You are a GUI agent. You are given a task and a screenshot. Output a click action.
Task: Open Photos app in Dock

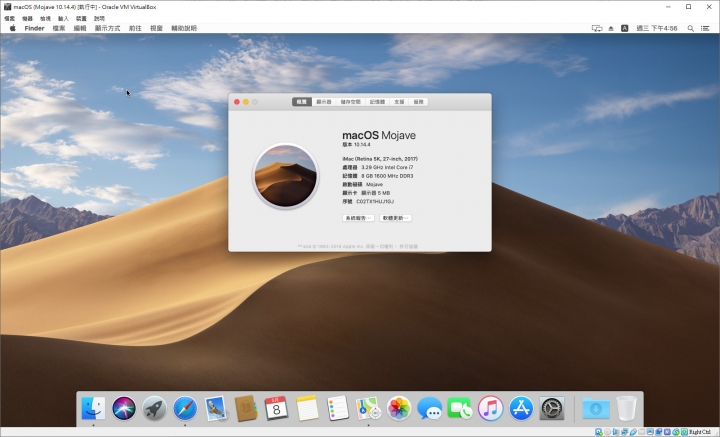(x=399, y=408)
